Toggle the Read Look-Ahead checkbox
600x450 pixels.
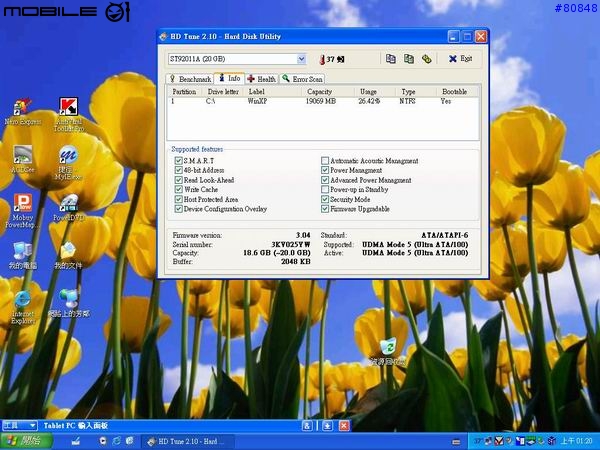tap(178, 180)
